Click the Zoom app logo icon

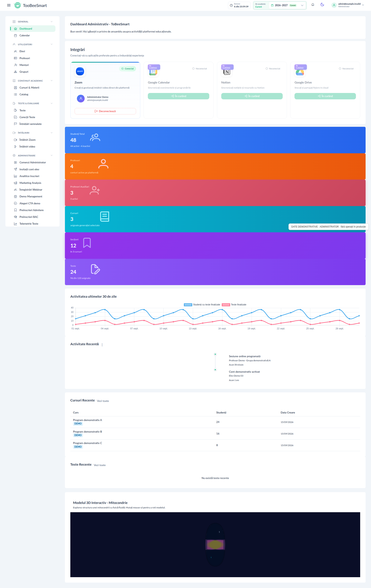tap(80, 71)
